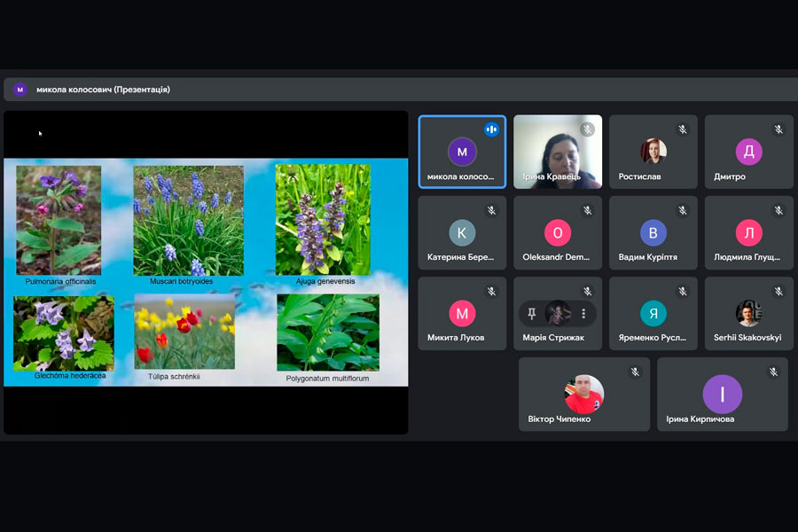The image size is (798, 532).
Task: Select Вадим Куріптя's participant tile
Action: [653, 233]
